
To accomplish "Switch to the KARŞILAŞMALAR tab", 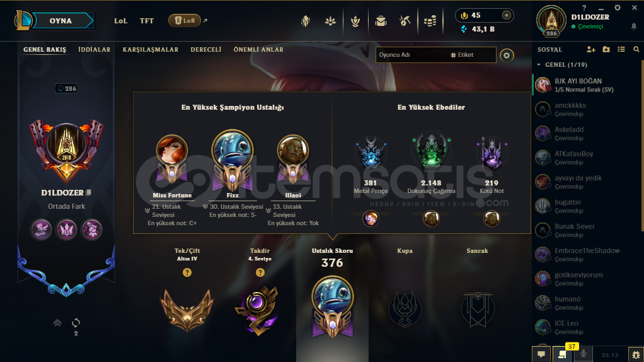I will [x=151, y=49].
